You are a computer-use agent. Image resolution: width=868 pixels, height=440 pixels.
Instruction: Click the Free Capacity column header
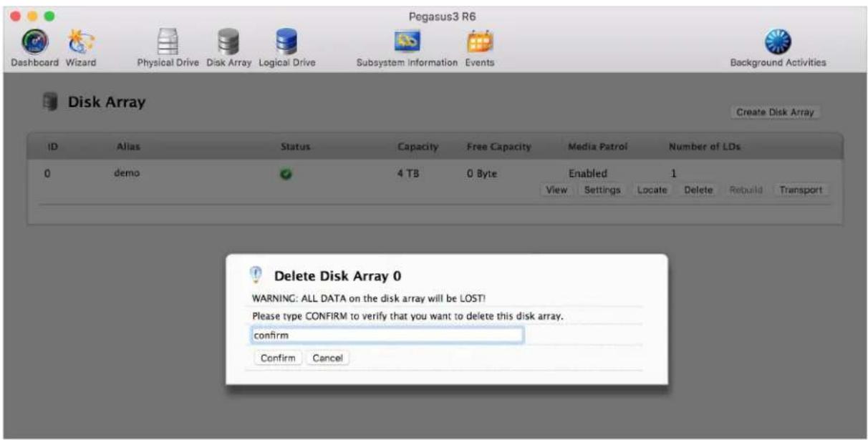point(498,147)
